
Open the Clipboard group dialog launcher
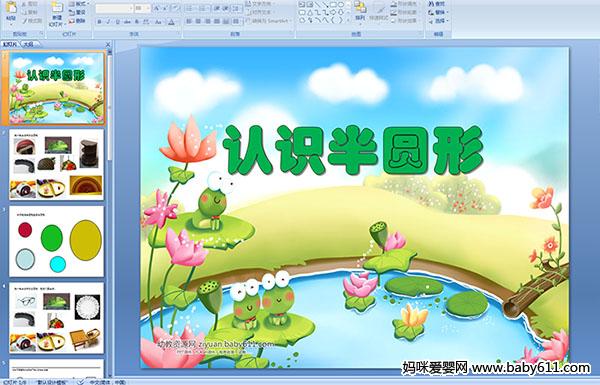coord(41,34)
